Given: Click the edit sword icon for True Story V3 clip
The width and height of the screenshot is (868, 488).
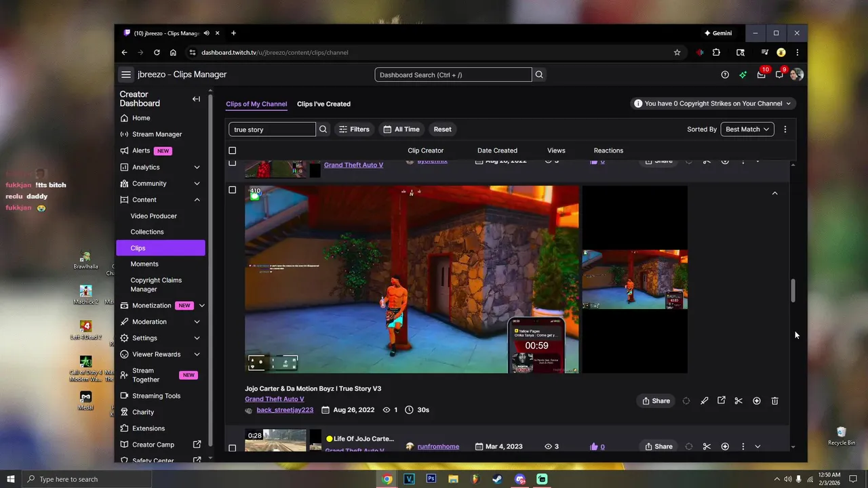Looking at the screenshot, I should (705, 401).
